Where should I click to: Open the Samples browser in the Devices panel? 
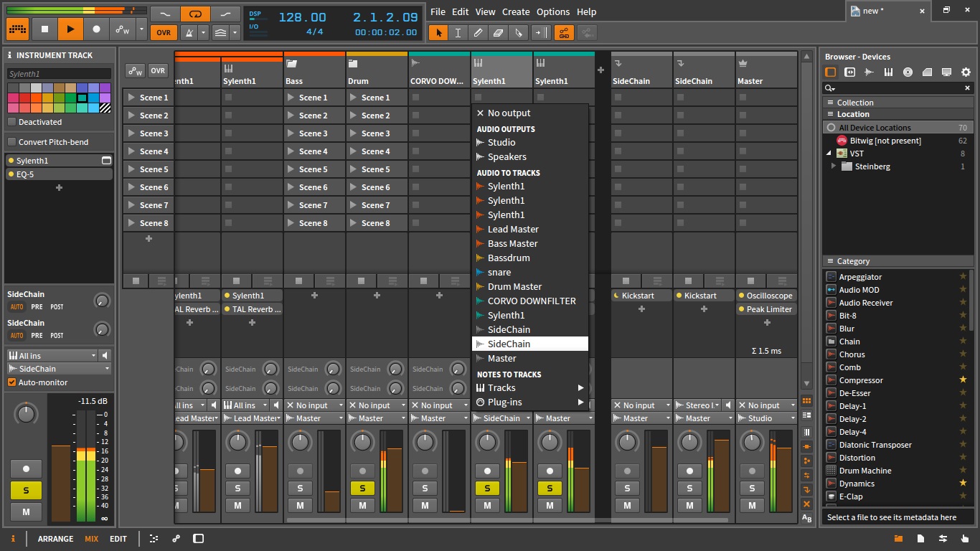coord(870,72)
